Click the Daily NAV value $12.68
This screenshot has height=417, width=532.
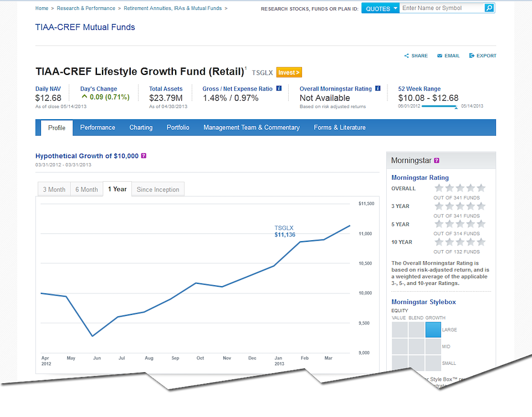click(48, 98)
